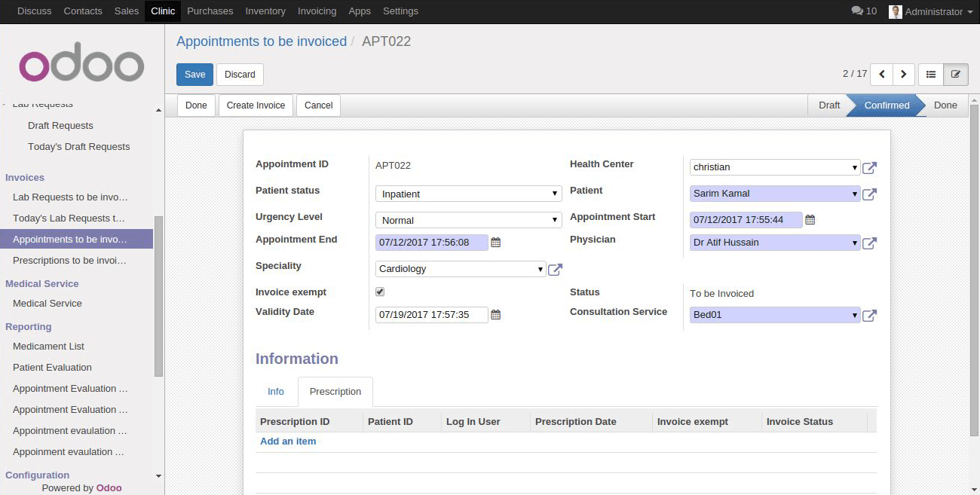Toggle the Invoice exempt checkbox
The height and width of the screenshot is (495, 980).
[380, 292]
